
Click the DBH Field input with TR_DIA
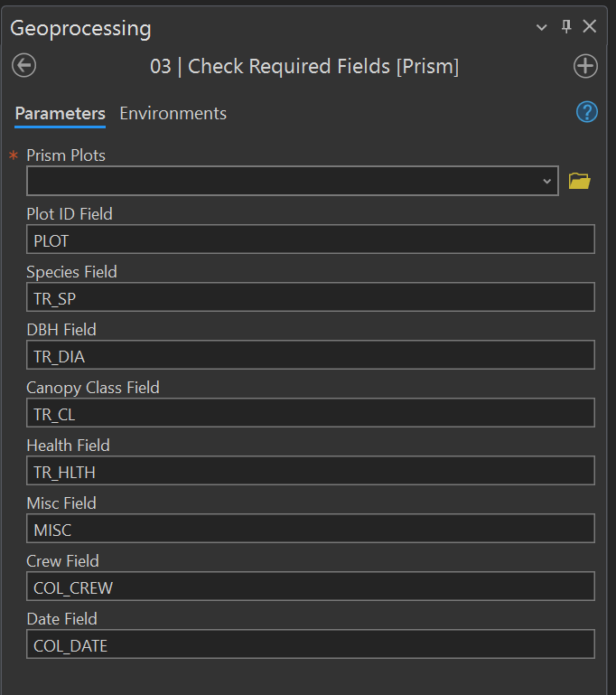point(310,355)
